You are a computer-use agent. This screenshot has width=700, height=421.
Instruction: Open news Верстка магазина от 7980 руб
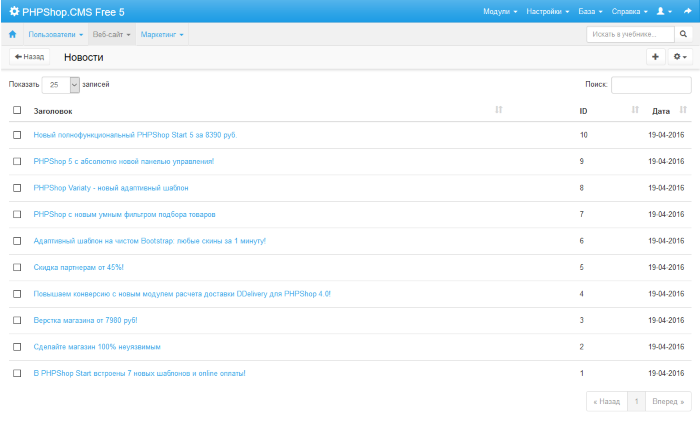click(x=85, y=320)
